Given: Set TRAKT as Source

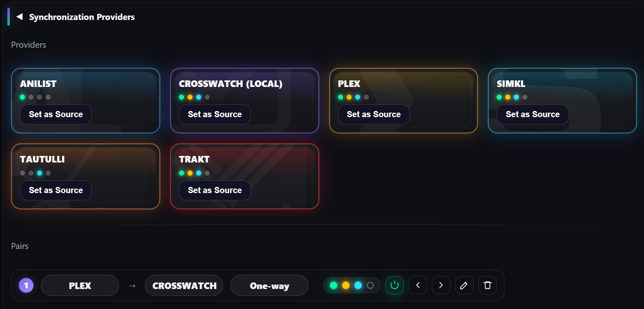Looking at the screenshot, I should tap(215, 190).
